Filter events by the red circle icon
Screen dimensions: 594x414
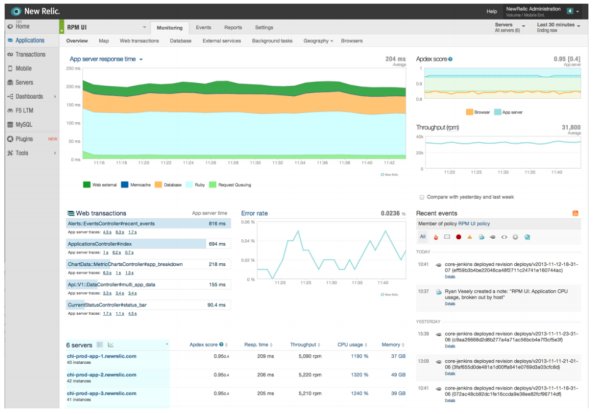coord(458,237)
